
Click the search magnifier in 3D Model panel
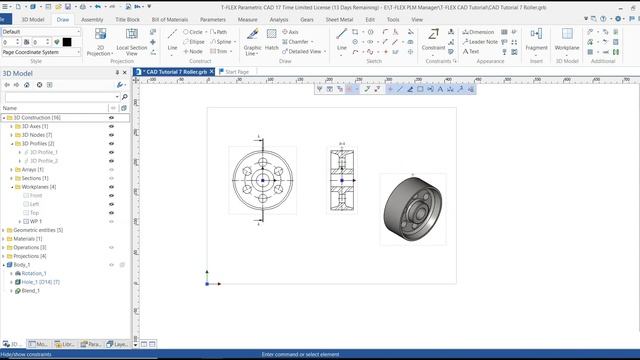pos(124,97)
